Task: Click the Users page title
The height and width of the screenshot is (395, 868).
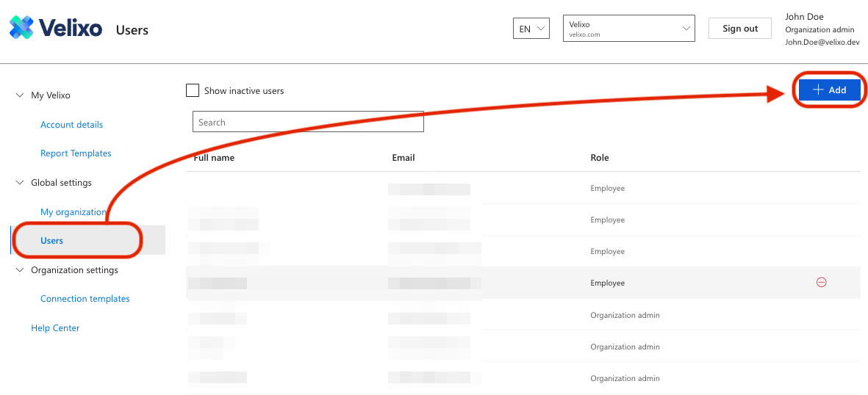Action: [132, 30]
